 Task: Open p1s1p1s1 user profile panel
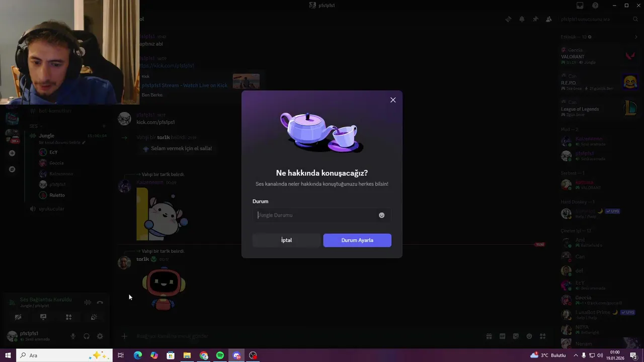34,336
